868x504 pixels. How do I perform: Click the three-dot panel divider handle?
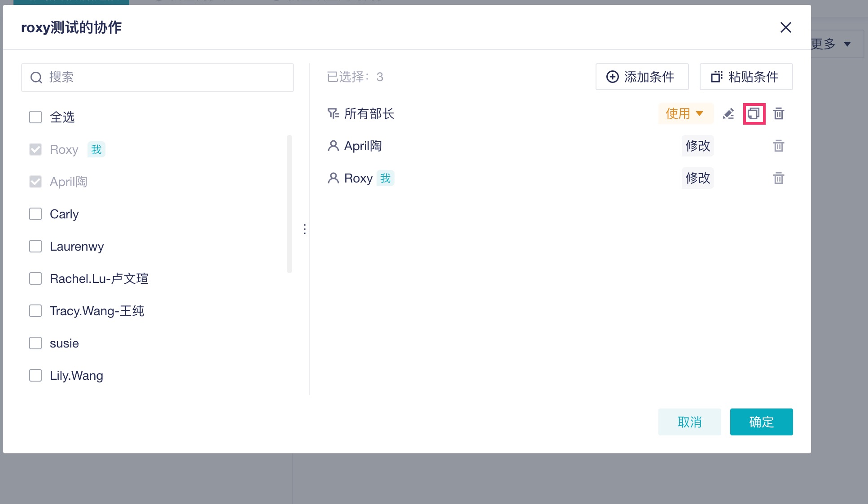pos(305,229)
